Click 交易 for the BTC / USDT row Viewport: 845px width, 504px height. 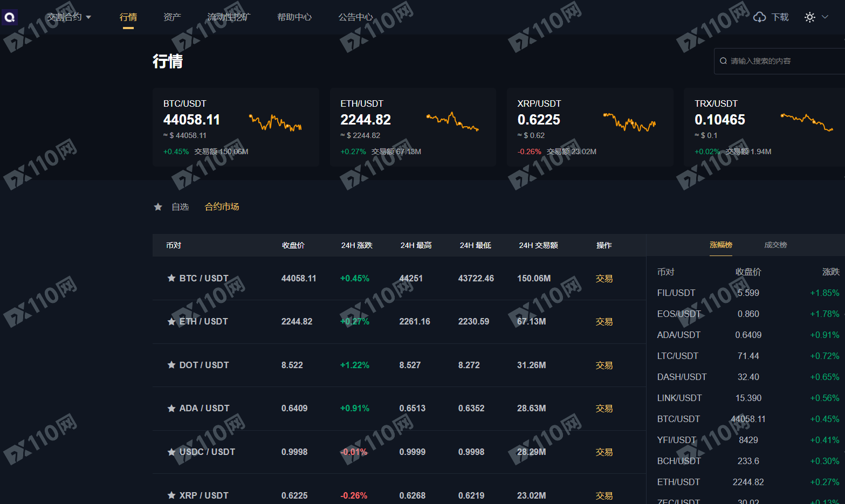604,279
